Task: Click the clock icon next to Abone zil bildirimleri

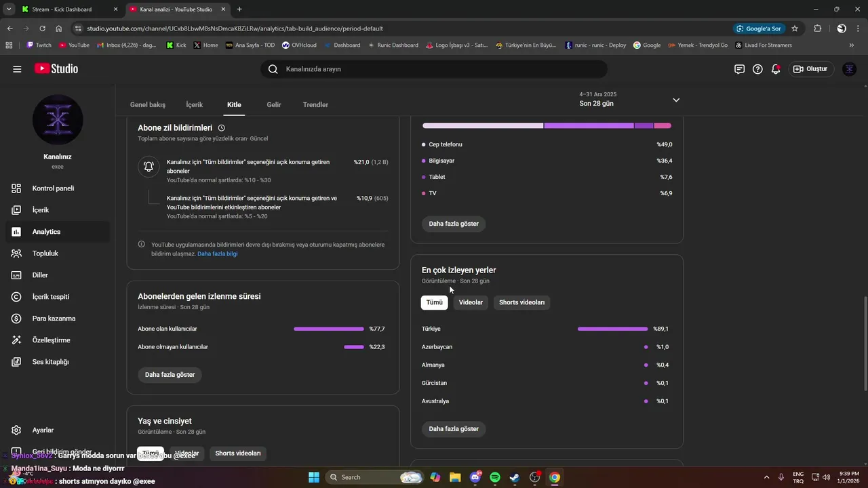Action: [222, 128]
